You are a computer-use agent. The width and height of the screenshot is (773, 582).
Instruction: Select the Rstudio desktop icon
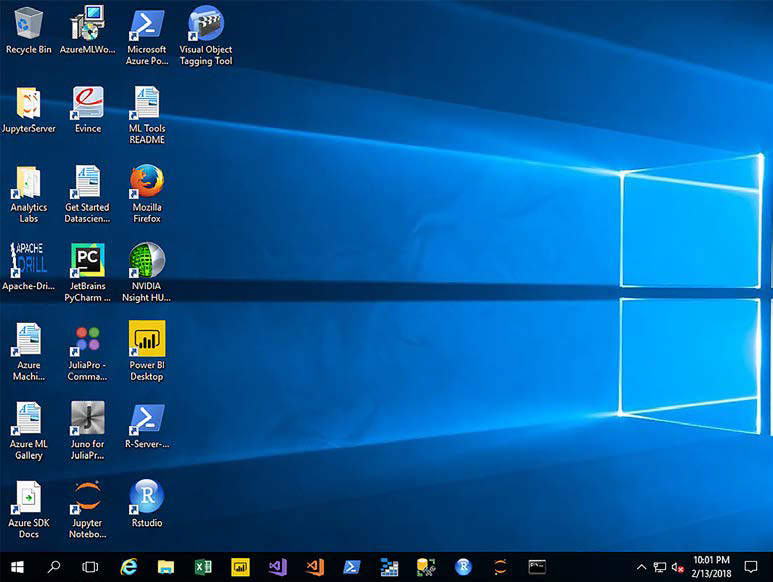click(147, 497)
